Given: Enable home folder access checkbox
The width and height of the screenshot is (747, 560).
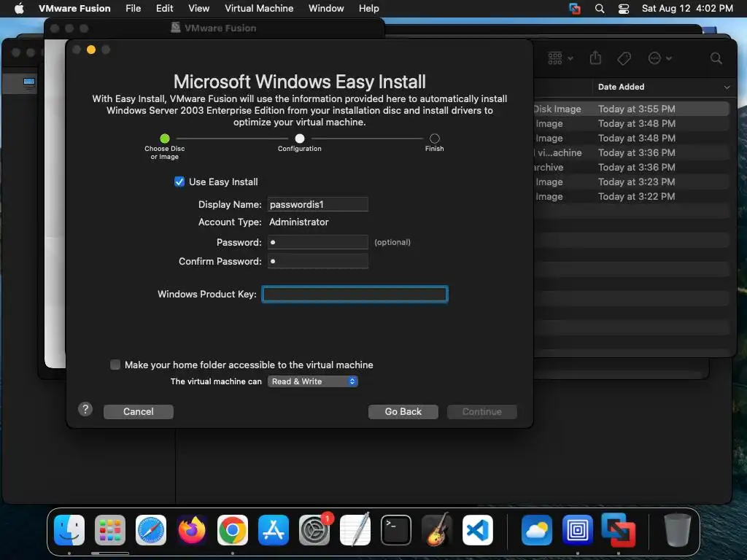Looking at the screenshot, I should (x=115, y=365).
